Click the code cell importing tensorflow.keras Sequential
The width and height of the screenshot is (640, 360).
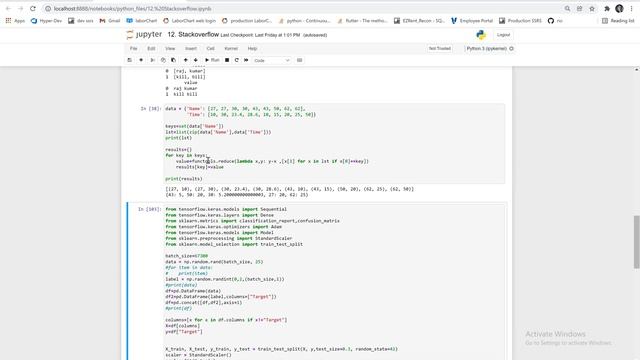tap(334, 282)
